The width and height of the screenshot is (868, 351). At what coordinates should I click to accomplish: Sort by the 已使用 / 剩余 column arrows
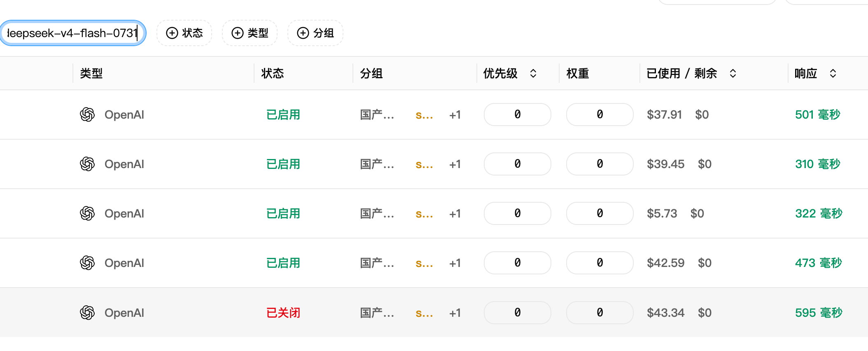[733, 73]
